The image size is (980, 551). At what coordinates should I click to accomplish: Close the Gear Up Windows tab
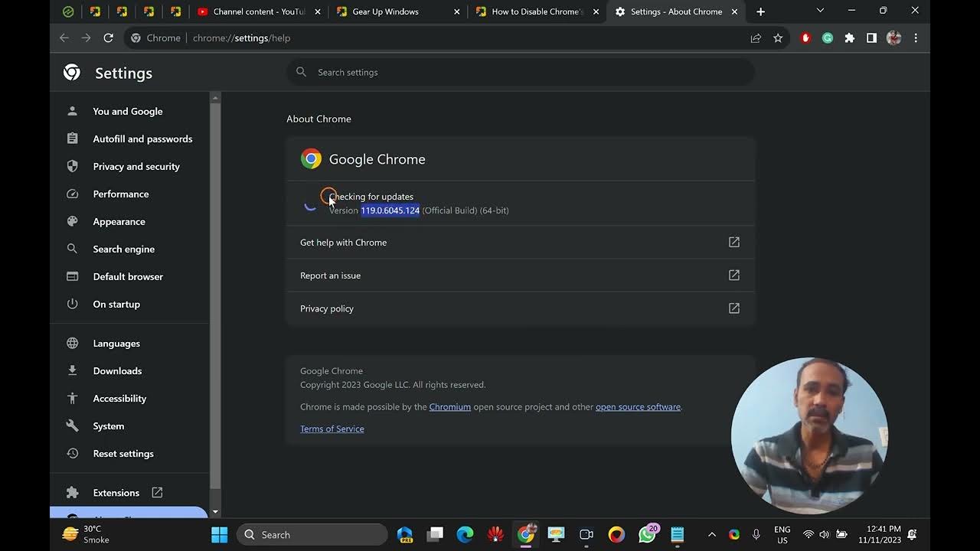coord(457,11)
